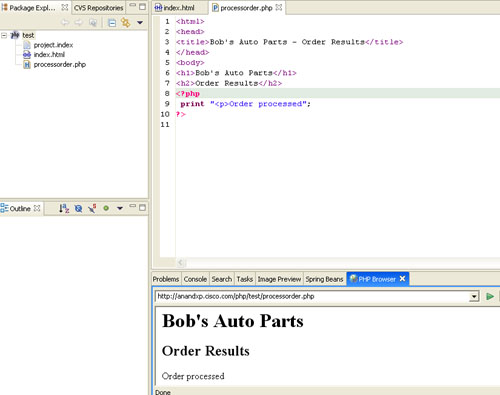500x395 pixels.
Task: Click the PHP Browser URL address field
Action: point(312,296)
